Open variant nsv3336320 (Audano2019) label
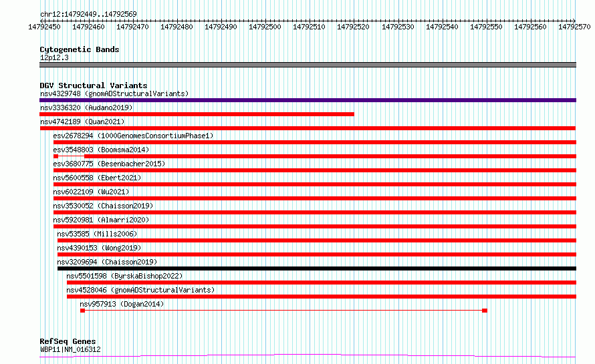Image resolution: width=595 pixels, height=364 pixels. 86,108
